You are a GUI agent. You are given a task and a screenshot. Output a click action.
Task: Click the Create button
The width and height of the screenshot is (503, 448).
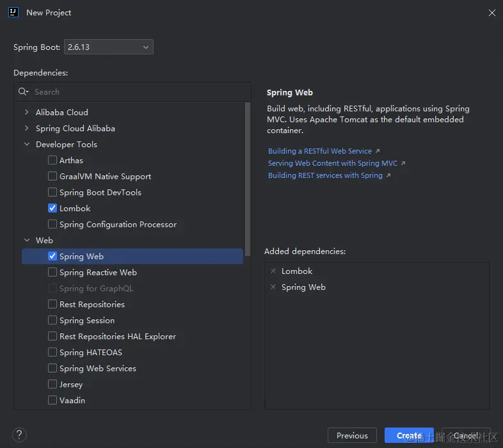[409, 435]
